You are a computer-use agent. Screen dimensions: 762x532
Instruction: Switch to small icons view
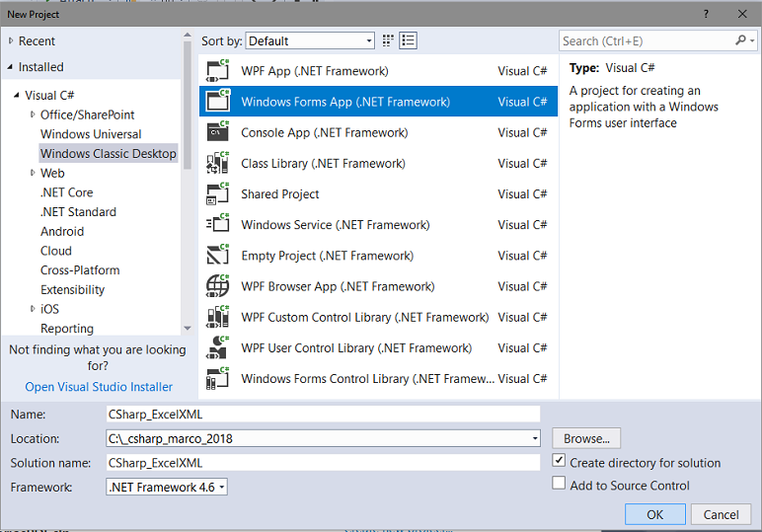tap(388, 40)
